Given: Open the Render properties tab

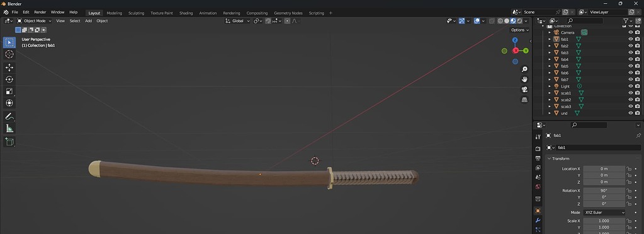Looking at the screenshot, I should tap(538, 148).
